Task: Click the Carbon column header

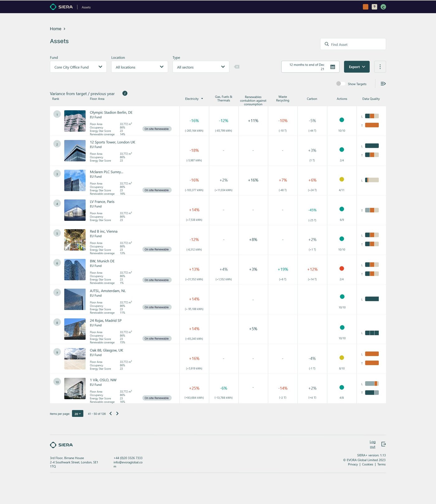Action: 312,99
